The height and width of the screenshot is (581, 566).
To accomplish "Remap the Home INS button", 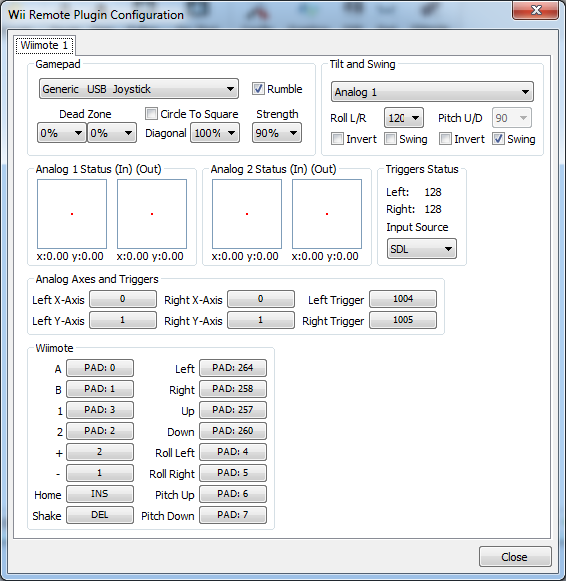I will coord(100,494).
